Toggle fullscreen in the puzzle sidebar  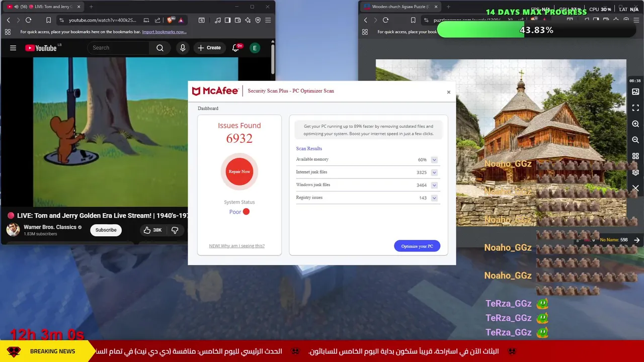click(635, 108)
